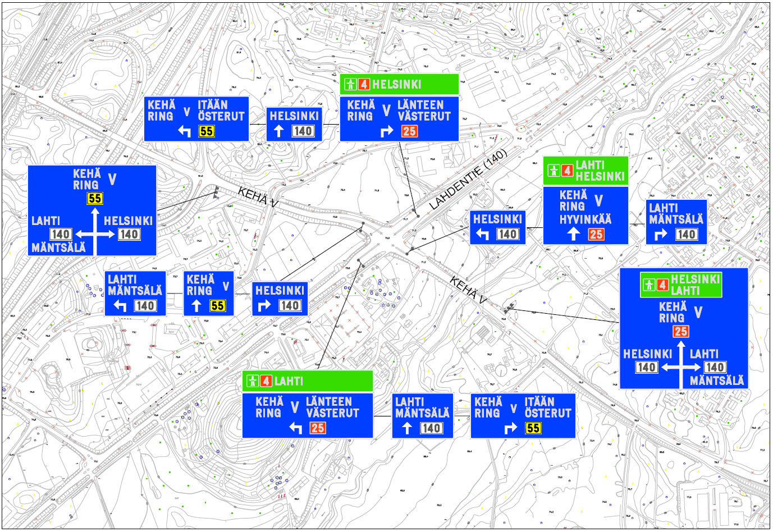
Task: Click the yellow 55 shield on the large crossroads sign
Action: click(x=95, y=198)
